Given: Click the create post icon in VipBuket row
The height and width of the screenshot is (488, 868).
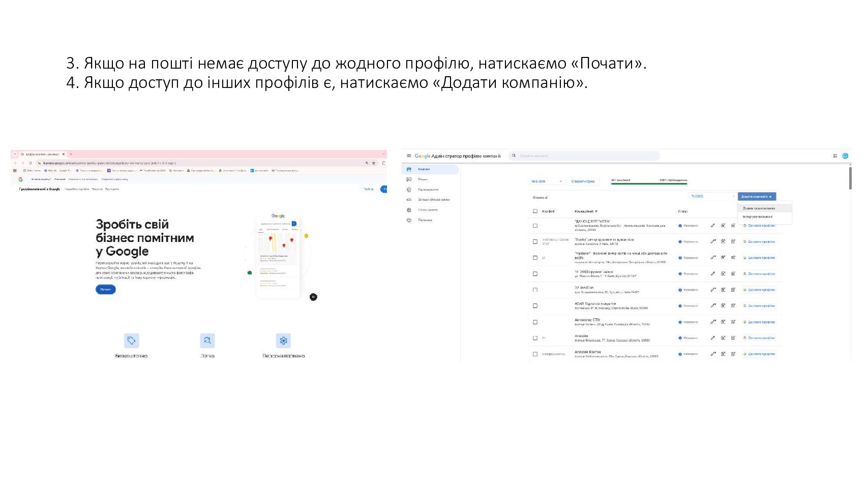Looking at the screenshot, I should tap(733, 258).
